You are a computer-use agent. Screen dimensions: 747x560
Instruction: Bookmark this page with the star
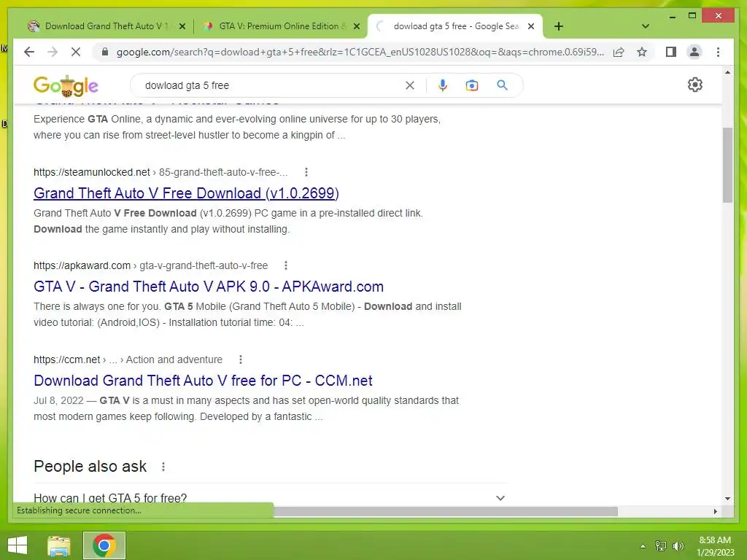click(642, 52)
